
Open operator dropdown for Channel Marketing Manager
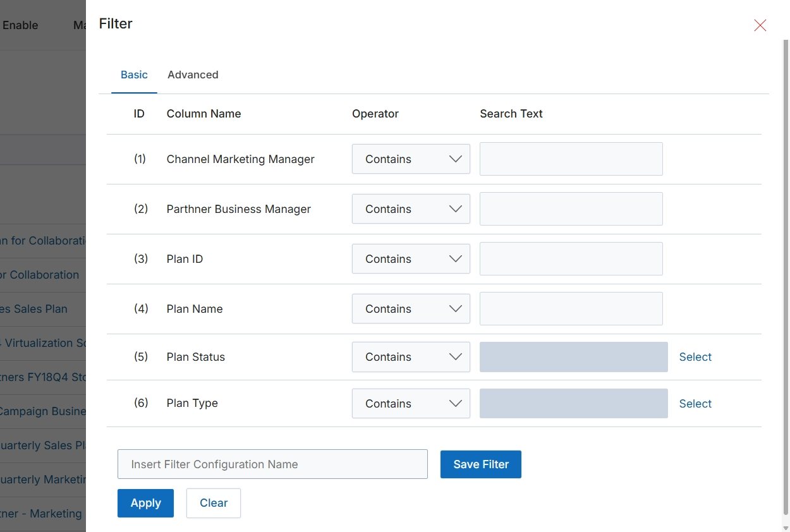pyautogui.click(x=411, y=159)
